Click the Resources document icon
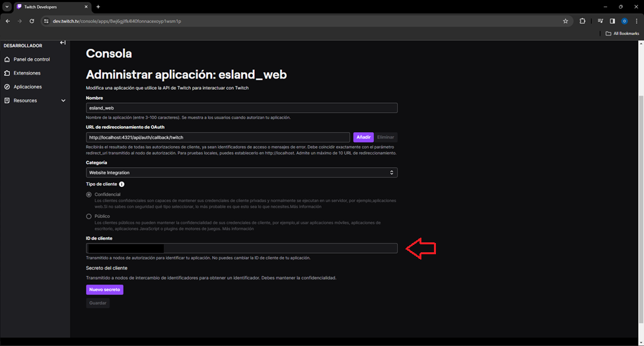This screenshot has width=644, height=346. [x=7, y=100]
